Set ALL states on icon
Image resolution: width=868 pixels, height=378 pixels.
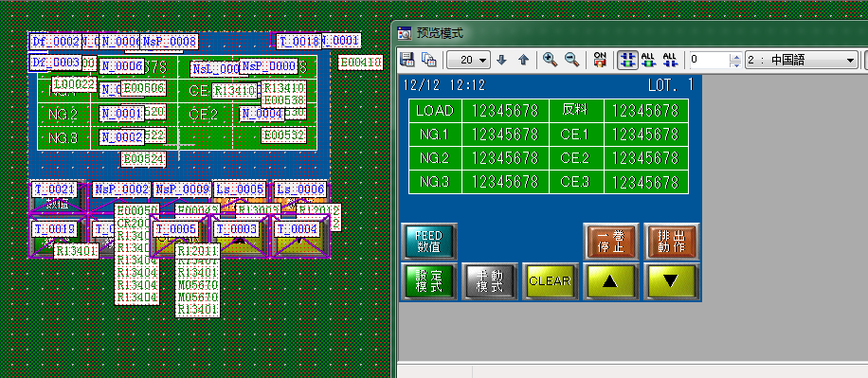click(x=648, y=60)
